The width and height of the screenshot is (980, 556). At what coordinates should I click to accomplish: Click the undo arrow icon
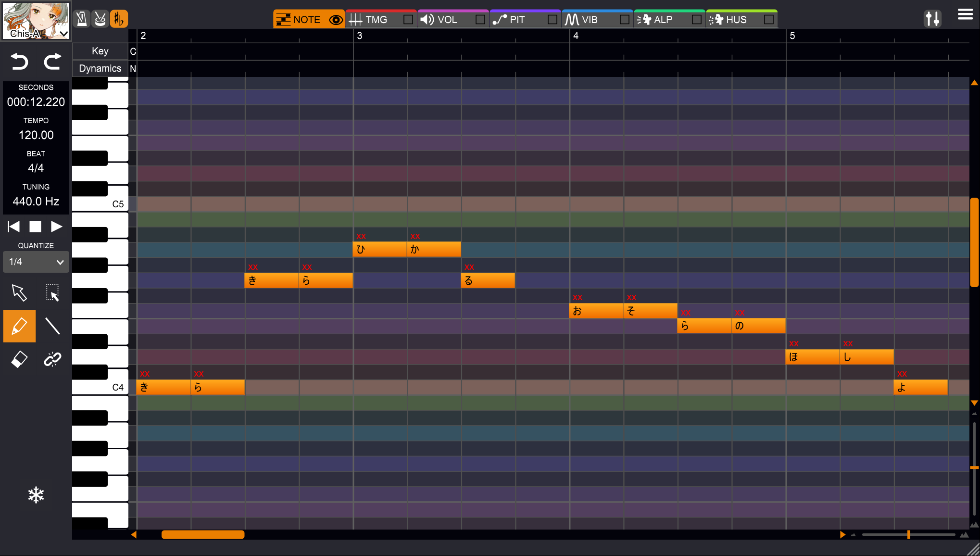click(20, 62)
